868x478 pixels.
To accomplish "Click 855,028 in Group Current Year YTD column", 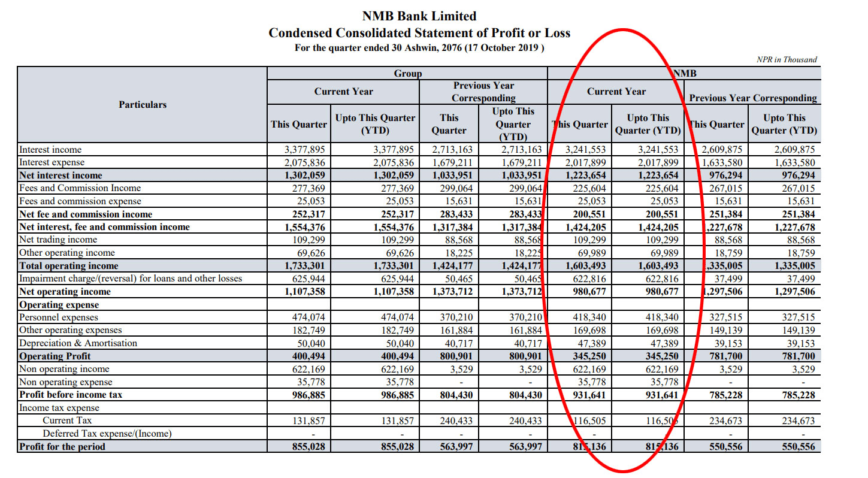I will coord(397,447).
